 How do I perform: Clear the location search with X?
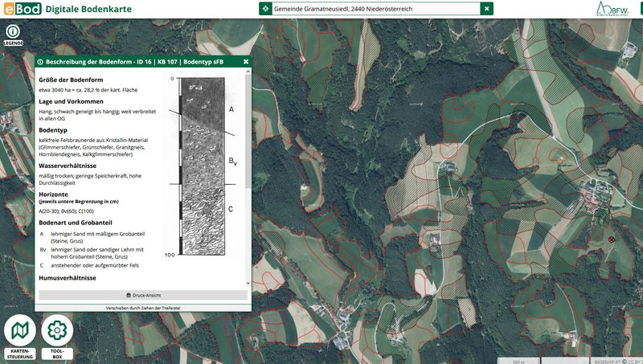[486, 9]
